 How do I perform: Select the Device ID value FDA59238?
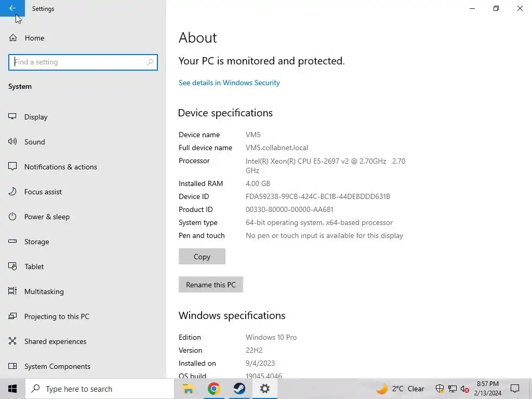[x=318, y=196]
